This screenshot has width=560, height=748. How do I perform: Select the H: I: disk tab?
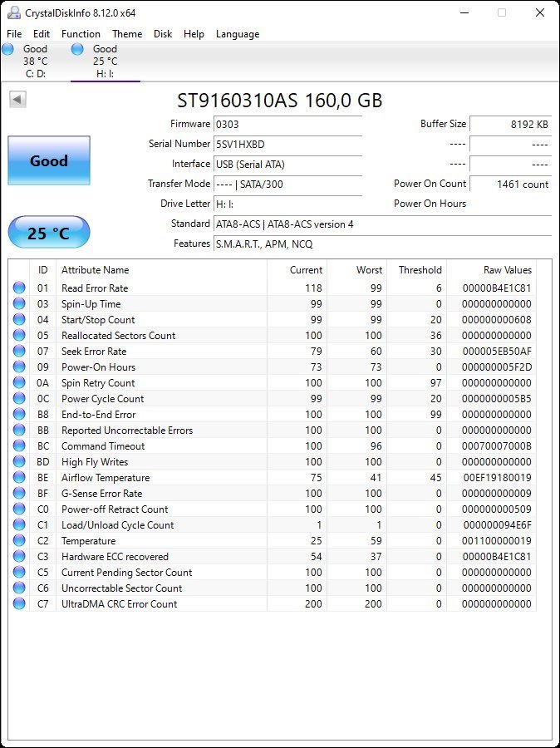click(x=106, y=61)
